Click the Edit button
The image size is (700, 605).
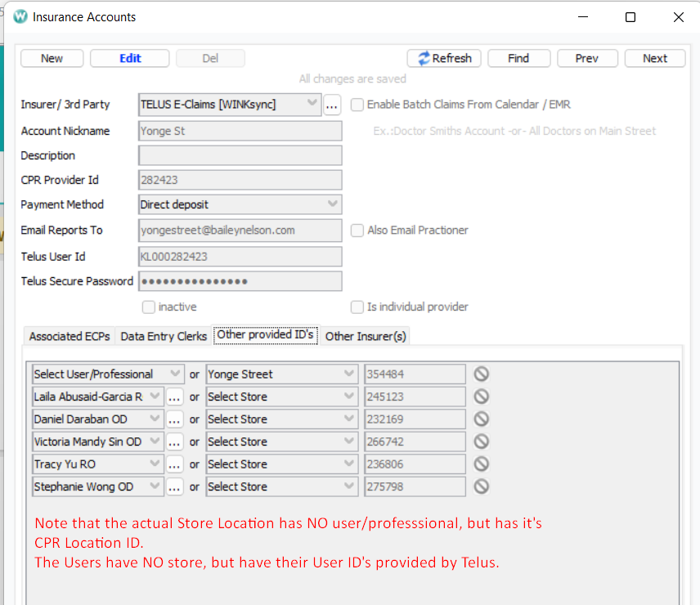click(130, 58)
